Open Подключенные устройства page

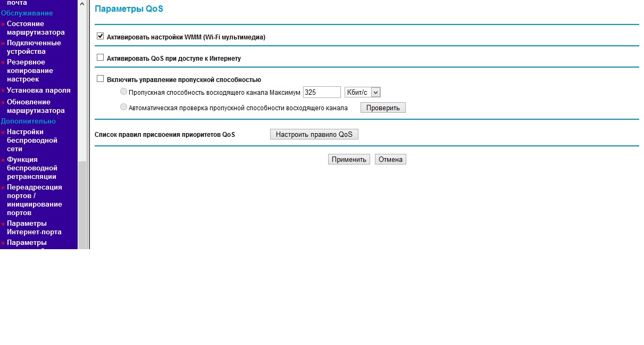point(34,47)
